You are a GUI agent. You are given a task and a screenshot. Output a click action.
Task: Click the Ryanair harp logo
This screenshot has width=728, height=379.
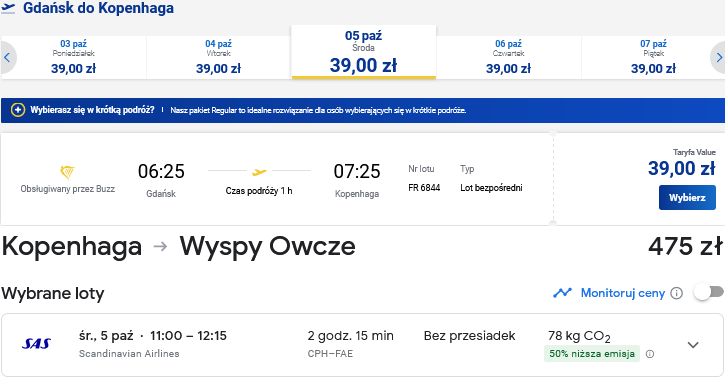click(67, 172)
